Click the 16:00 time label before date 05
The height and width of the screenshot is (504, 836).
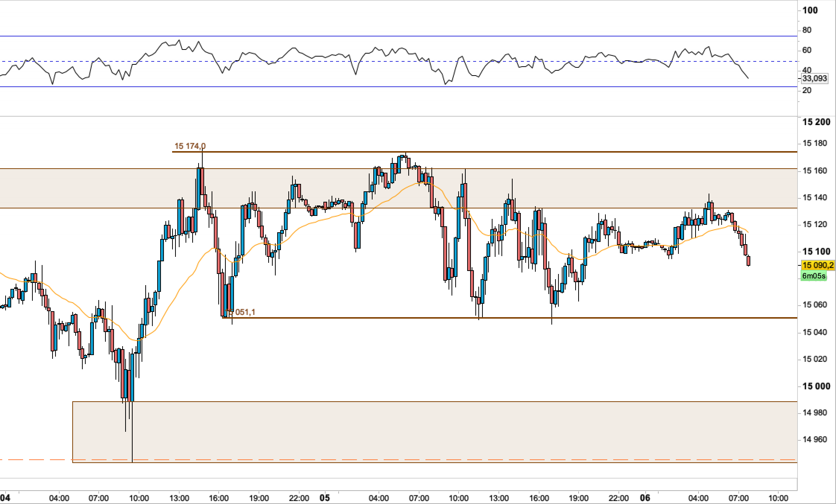click(x=219, y=498)
